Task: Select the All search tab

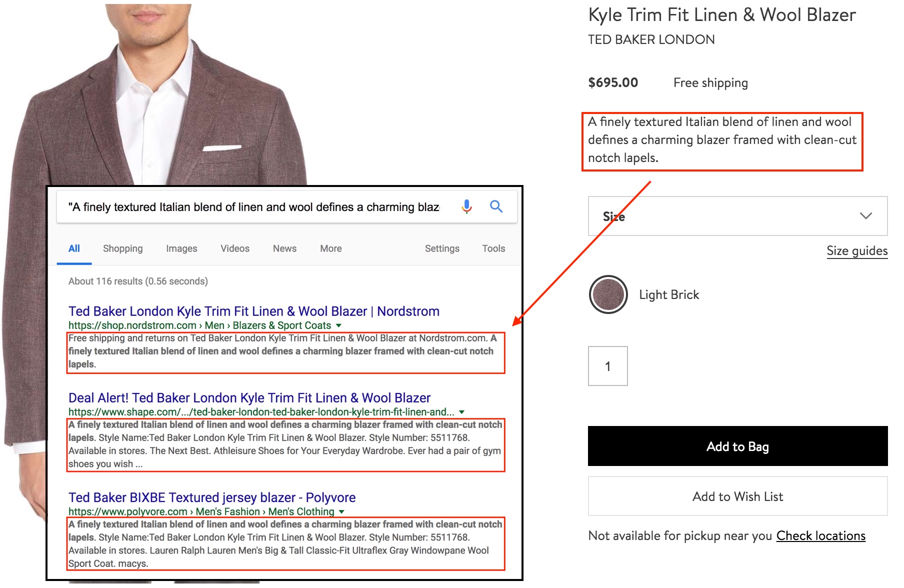Action: [x=74, y=248]
